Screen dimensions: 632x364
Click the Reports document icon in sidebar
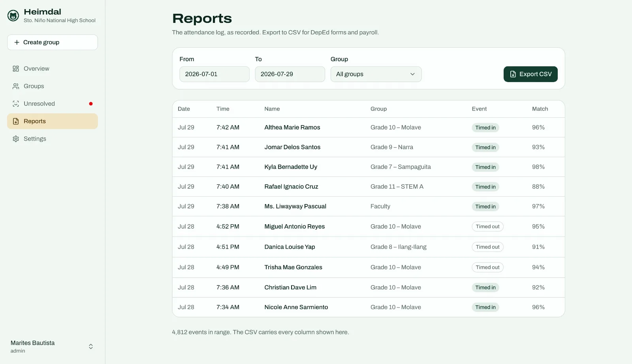coord(16,121)
